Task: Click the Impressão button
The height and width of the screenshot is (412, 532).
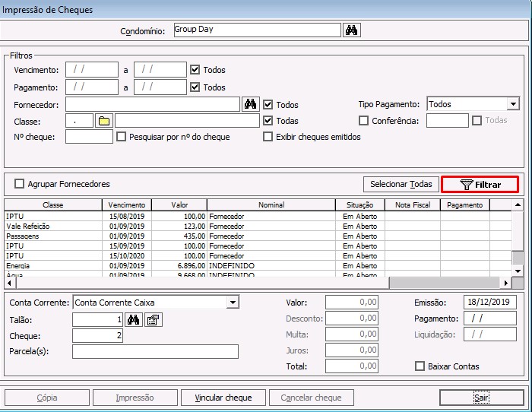Action: pyautogui.click(x=135, y=398)
